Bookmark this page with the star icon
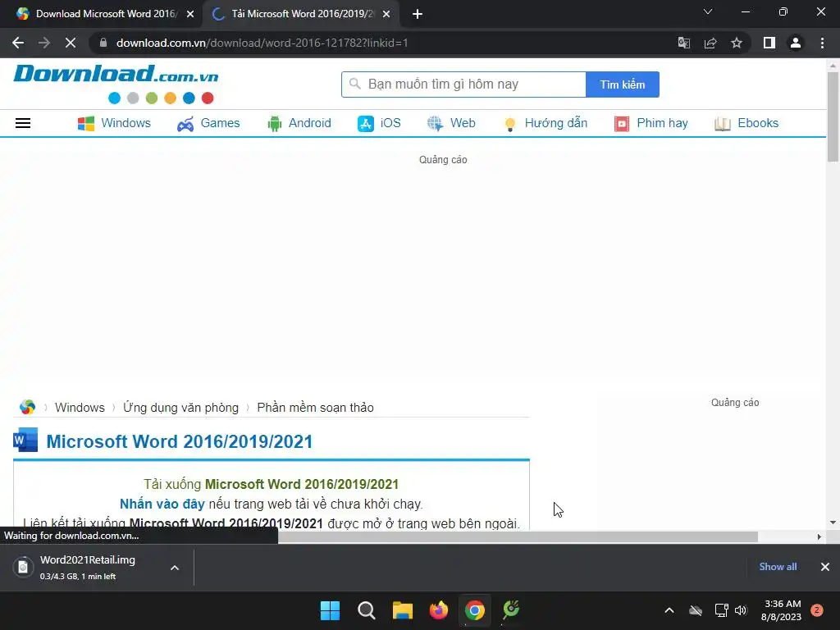Screen dimensions: 840x630 click(737, 43)
